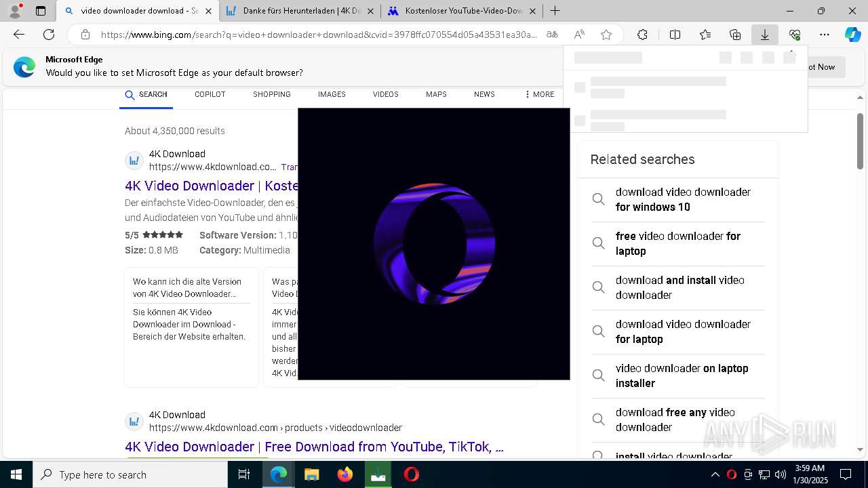This screenshot has height=488, width=868.
Task: Open the 4K Video Downloader | Koste result
Action: click(211, 186)
